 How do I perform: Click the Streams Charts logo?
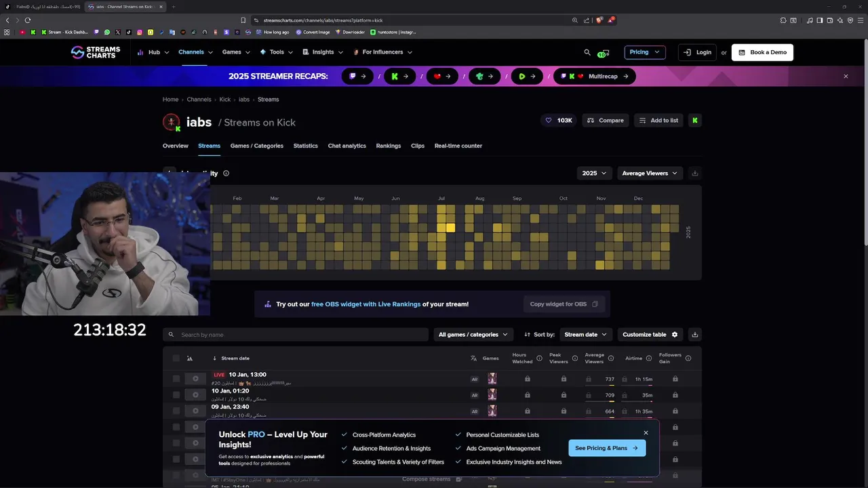click(x=96, y=52)
